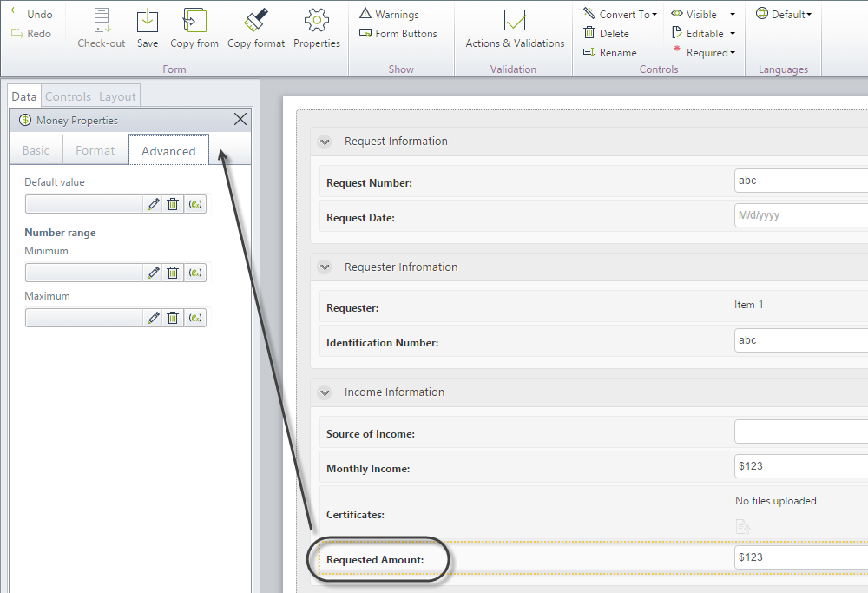Click the Certificates upload icon
The width and height of the screenshot is (868, 593).
coord(743,526)
